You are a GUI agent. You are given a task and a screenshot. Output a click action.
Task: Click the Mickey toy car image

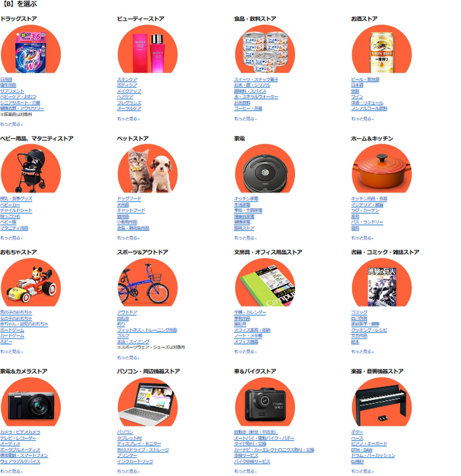(31, 282)
